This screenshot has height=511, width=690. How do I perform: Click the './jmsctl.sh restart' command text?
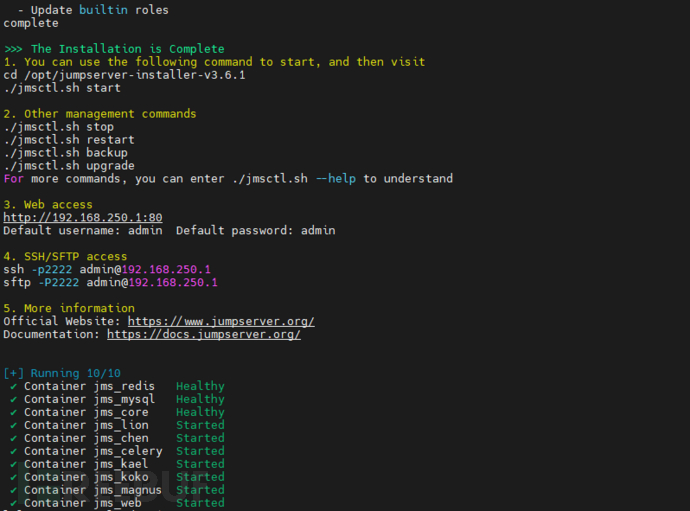[x=69, y=140]
